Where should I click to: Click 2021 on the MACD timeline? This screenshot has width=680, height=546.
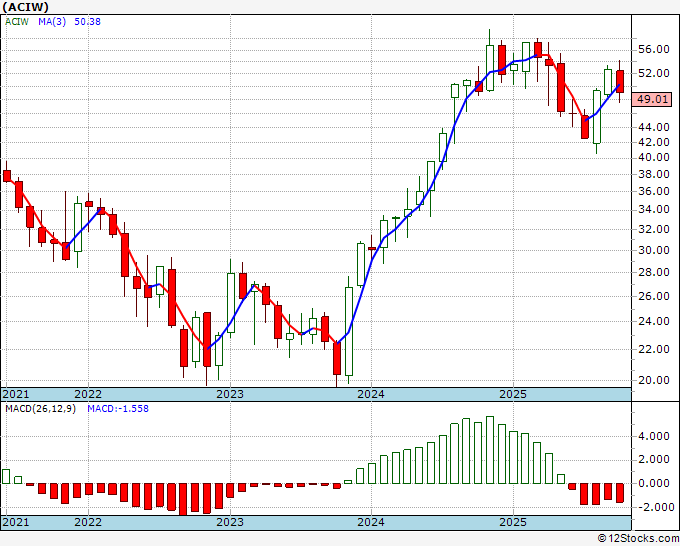click(x=16, y=522)
